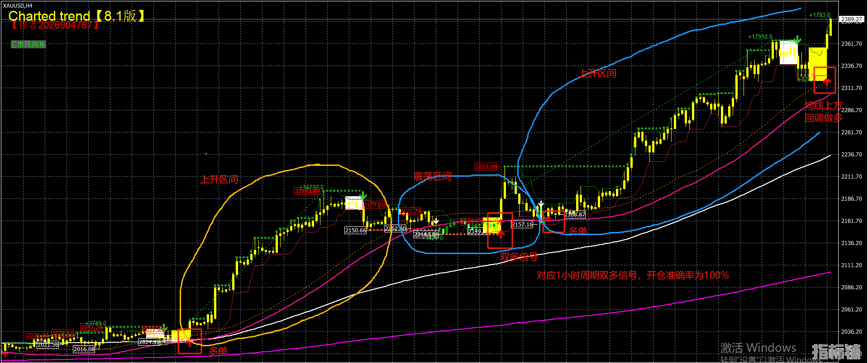Select the white 2157.16 price tag

point(522,225)
